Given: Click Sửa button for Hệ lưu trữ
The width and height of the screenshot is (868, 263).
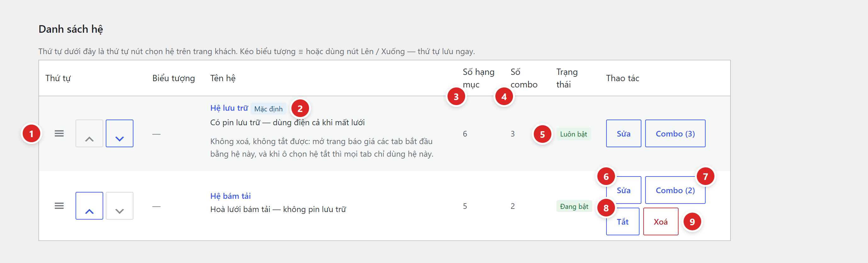Looking at the screenshot, I should pos(624,133).
